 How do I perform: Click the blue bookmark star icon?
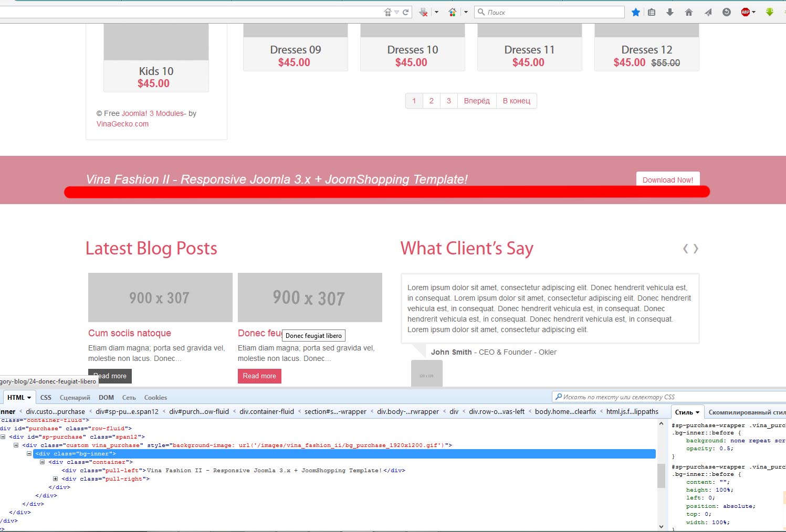[636, 12]
